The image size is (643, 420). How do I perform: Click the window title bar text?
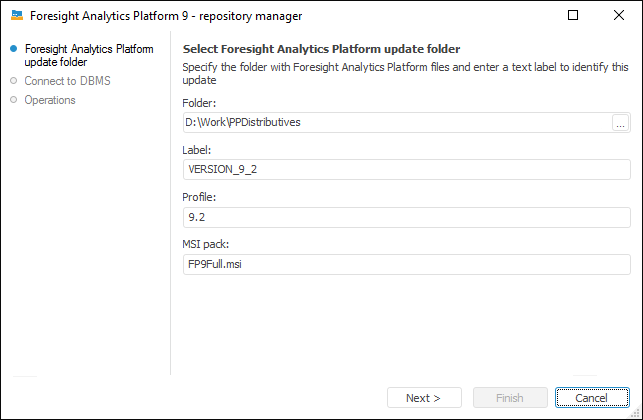tap(166, 16)
